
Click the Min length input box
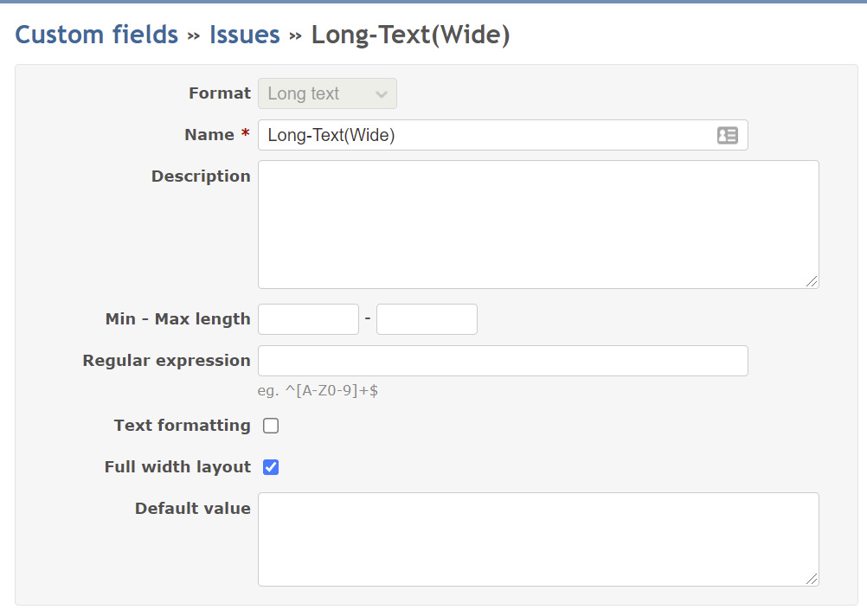tap(309, 319)
